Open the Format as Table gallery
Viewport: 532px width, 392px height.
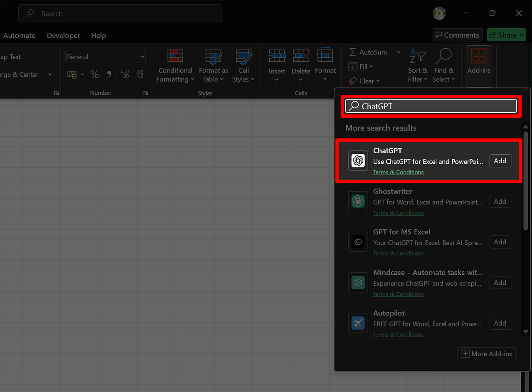point(213,67)
